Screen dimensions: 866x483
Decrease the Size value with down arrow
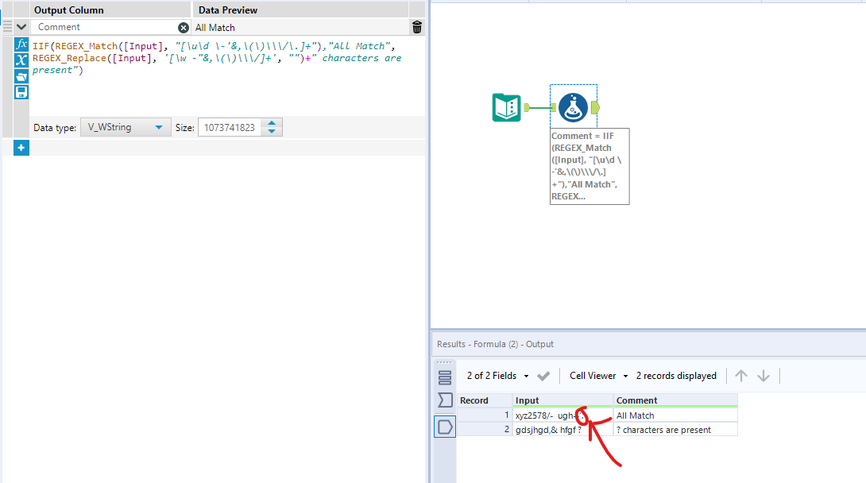point(272,131)
